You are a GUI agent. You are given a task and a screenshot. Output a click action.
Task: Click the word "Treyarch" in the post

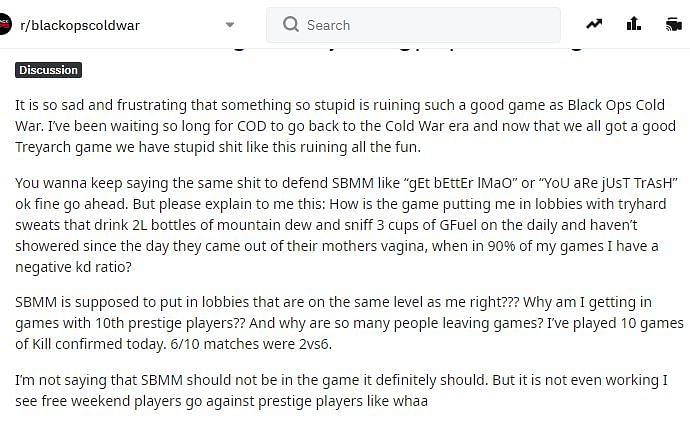(x=43, y=147)
